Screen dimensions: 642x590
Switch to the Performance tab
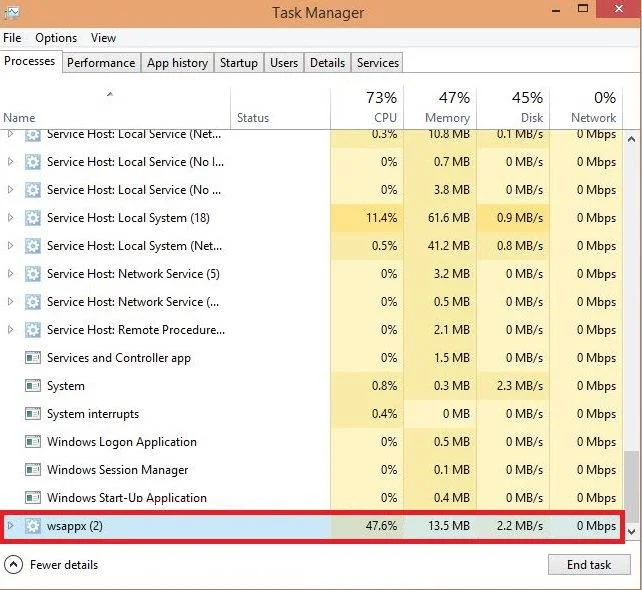[101, 63]
